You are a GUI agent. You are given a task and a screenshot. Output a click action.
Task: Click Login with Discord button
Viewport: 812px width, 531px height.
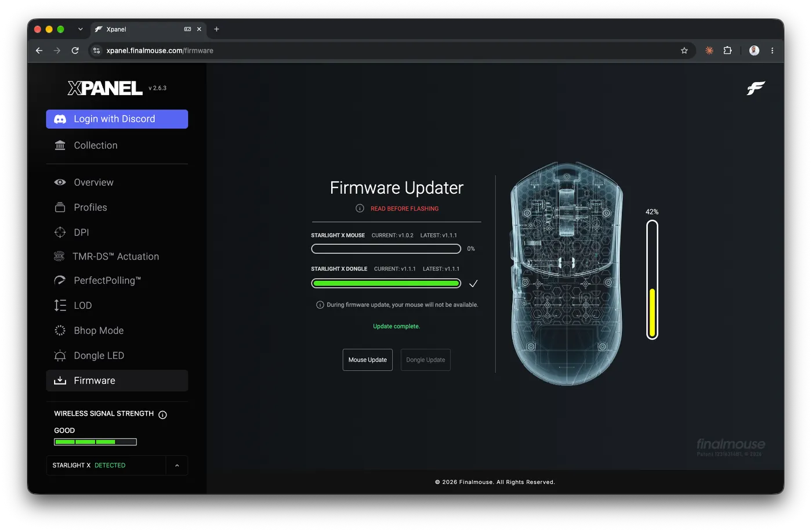(117, 119)
